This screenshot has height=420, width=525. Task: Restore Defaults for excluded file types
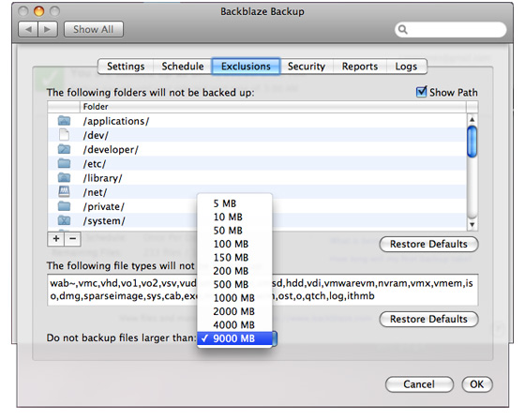(428, 319)
